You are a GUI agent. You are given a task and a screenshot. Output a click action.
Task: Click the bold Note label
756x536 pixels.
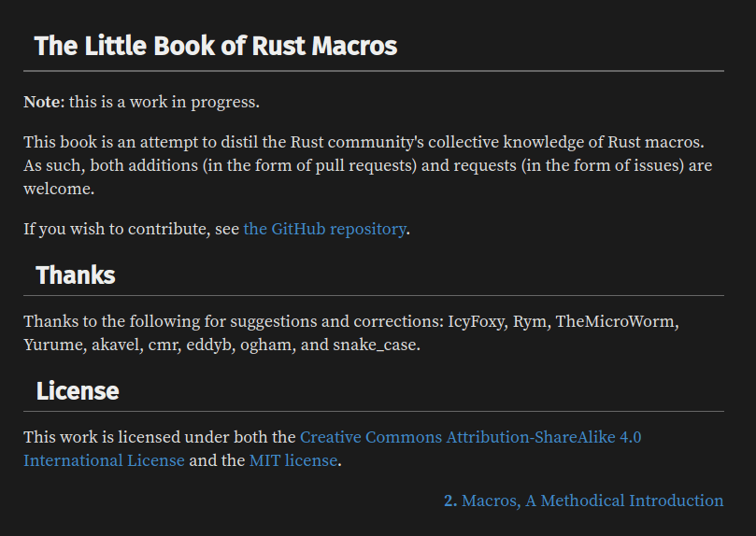coord(42,102)
